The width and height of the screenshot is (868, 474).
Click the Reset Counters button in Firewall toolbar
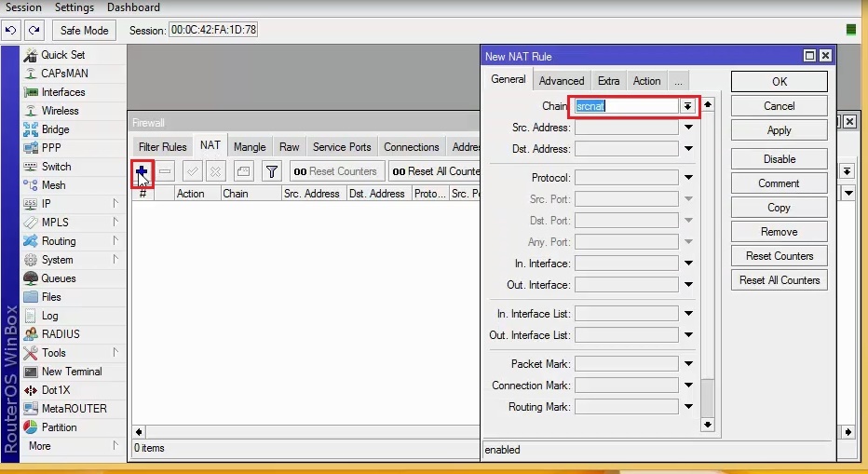click(x=334, y=171)
